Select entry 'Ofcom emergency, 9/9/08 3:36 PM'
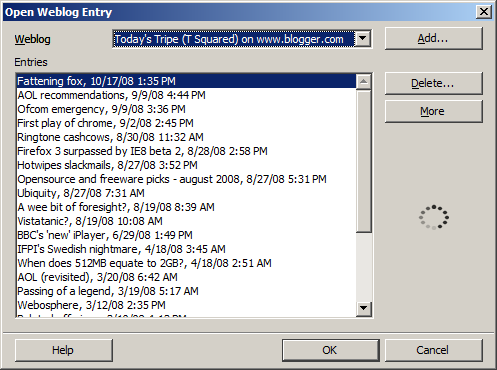This screenshot has height=370, width=497. click(x=186, y=109)
